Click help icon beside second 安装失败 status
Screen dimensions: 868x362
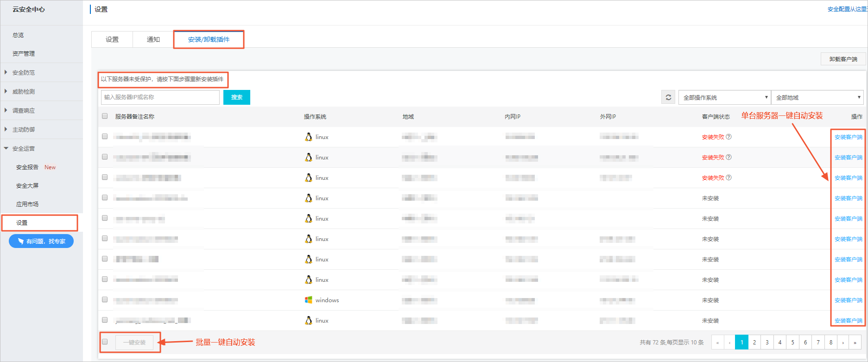[729, 157]
